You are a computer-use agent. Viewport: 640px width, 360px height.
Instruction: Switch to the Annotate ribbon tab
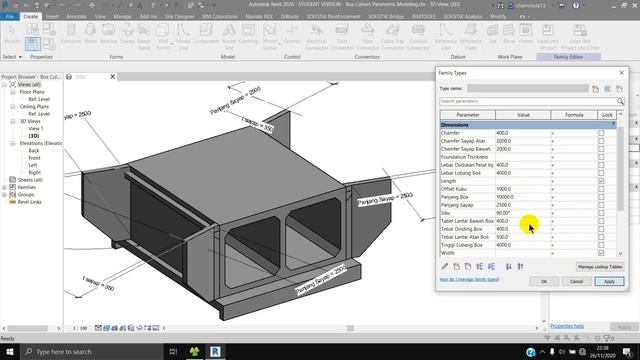76,17
